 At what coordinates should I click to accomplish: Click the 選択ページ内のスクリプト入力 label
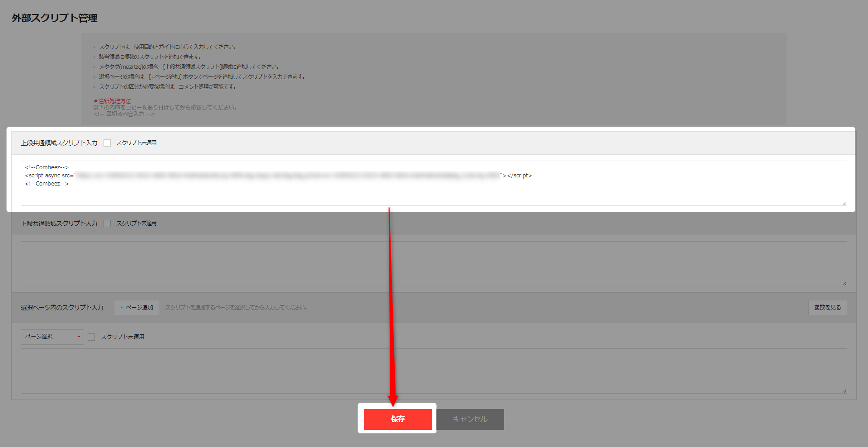tap(62, 308)
